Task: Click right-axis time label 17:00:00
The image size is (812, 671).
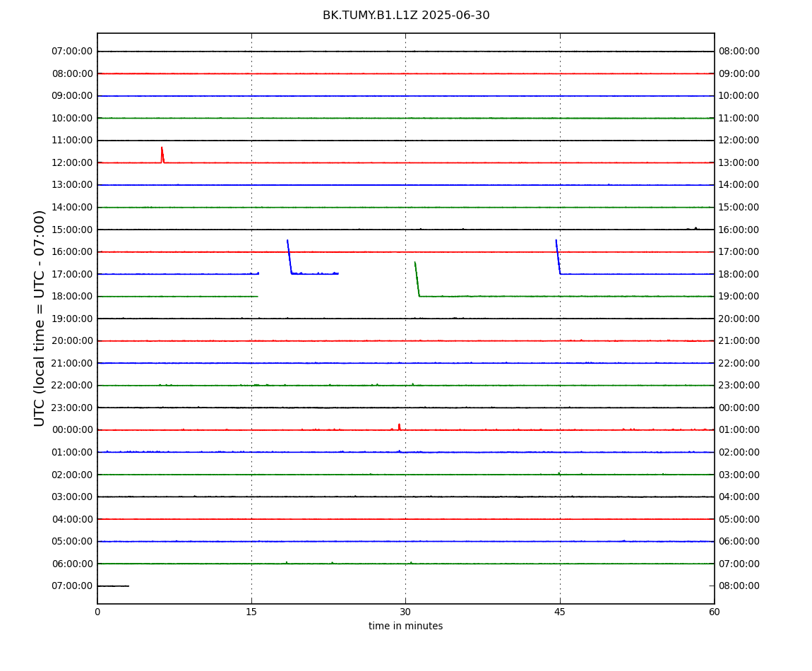Action: tap(739, 252)
